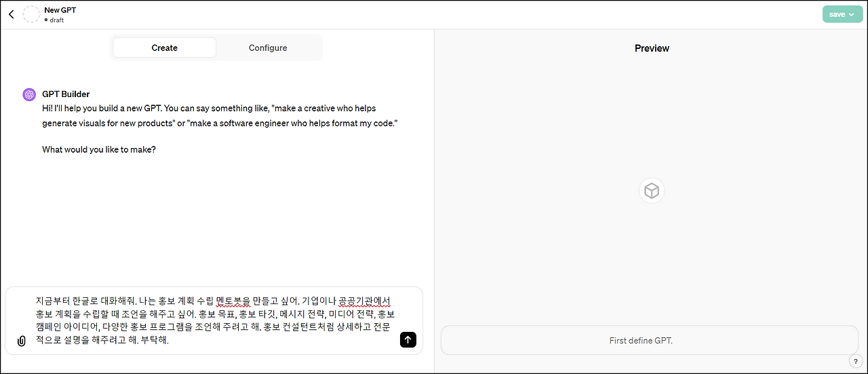Screen dimensions: 868x374
Task: Click the 'GPT Builder' name heading
Action: (x=66, y=94)
